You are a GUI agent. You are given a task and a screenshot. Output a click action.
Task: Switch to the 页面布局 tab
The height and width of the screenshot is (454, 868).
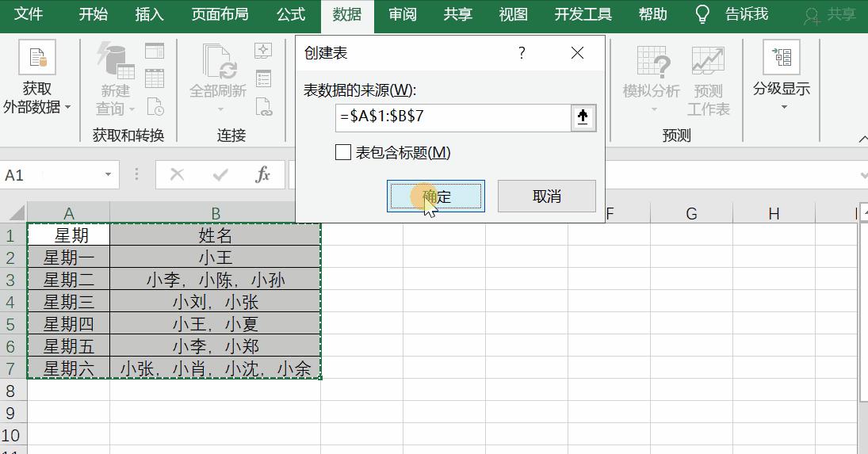coord(220,13)
